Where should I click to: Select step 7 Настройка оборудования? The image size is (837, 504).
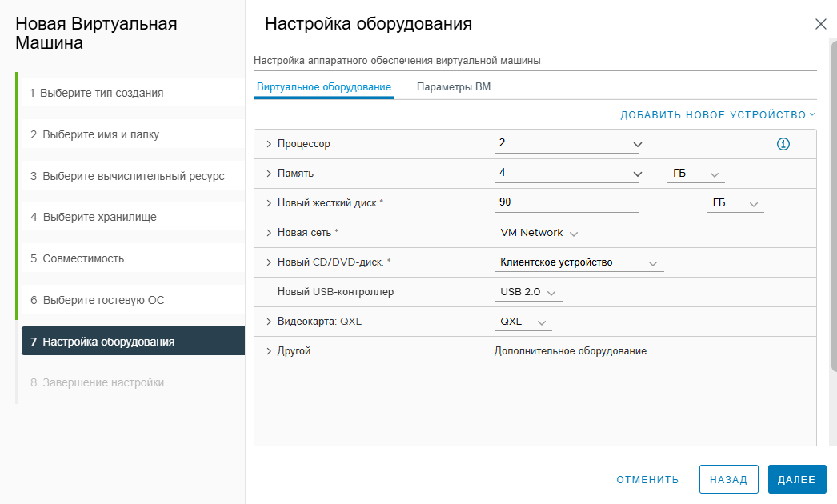click(x=132, y=341)
